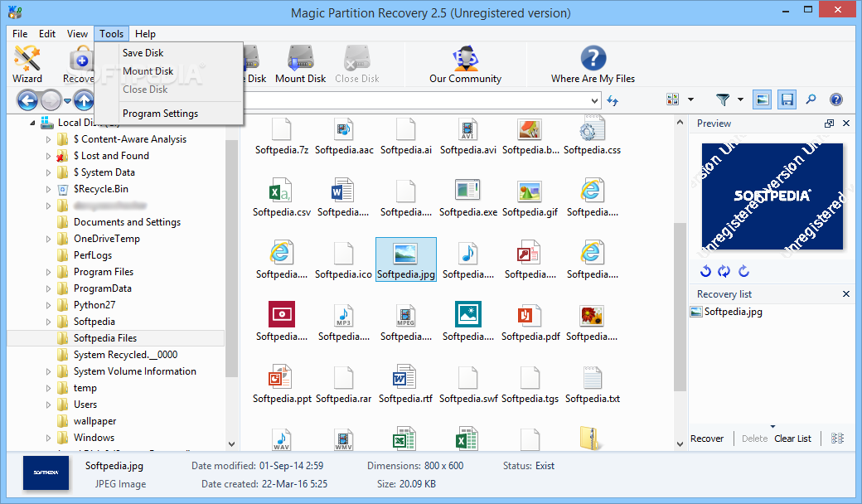
Task: Collapse the Local Disk tree node
Action: pos(32,123)
